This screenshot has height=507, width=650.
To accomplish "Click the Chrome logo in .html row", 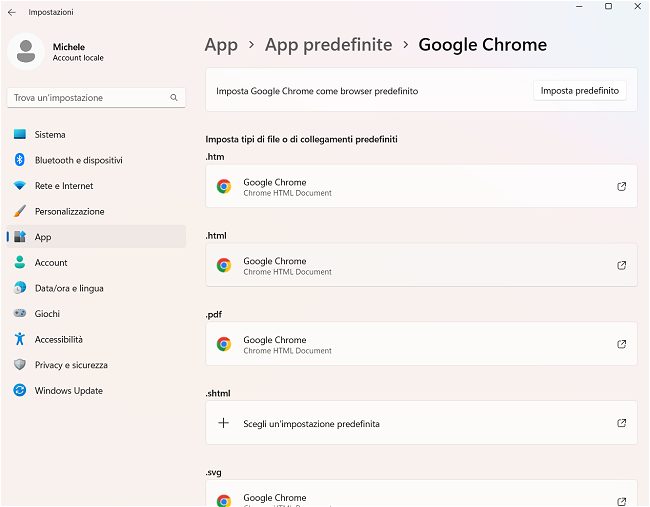I will 224,265.
